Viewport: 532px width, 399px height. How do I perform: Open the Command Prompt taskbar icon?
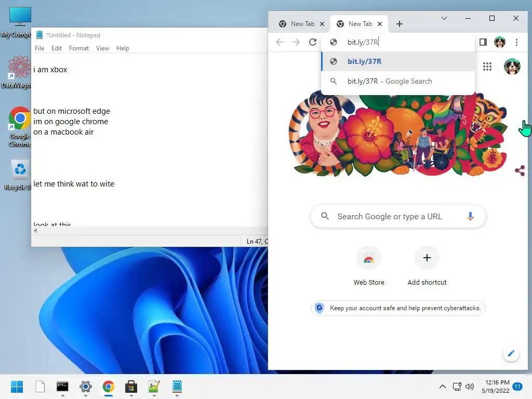[x=62, y=387]
